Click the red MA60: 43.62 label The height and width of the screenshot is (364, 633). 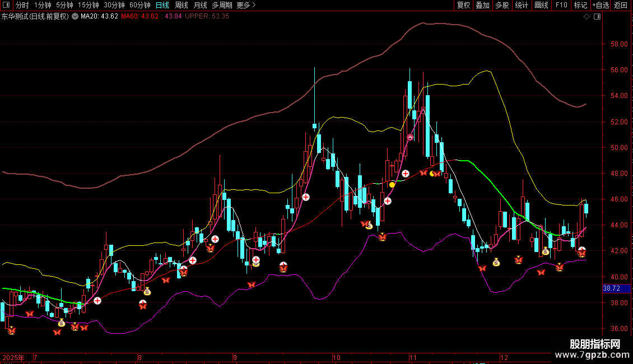tap(139, 16)
